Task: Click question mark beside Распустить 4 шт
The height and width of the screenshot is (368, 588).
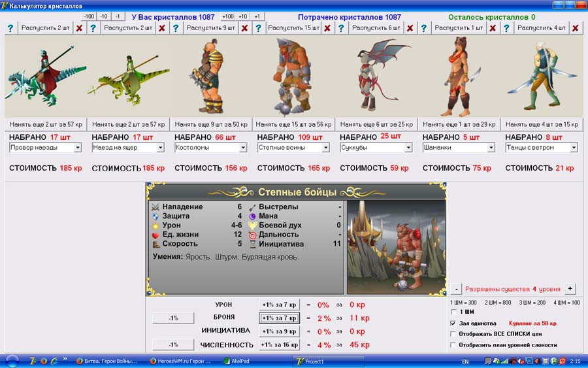Action: 506,28
